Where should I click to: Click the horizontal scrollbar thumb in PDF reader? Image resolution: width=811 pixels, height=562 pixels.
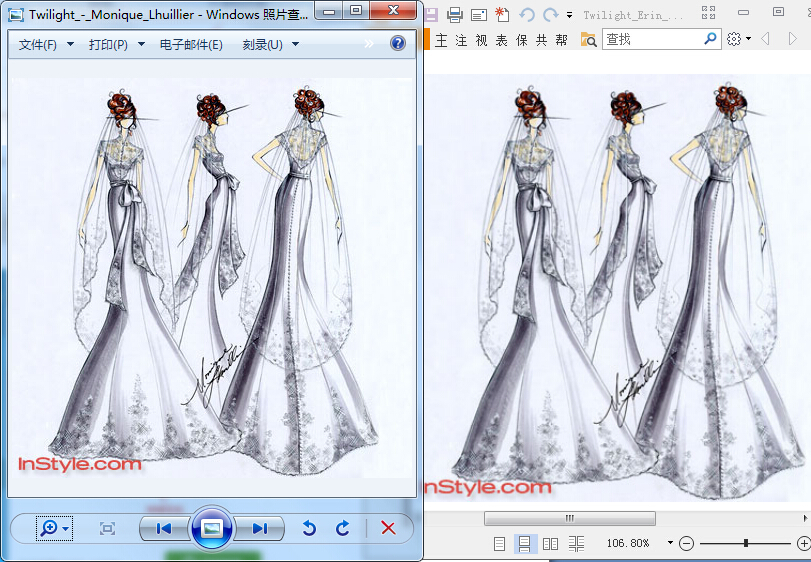tap(569, 518)
